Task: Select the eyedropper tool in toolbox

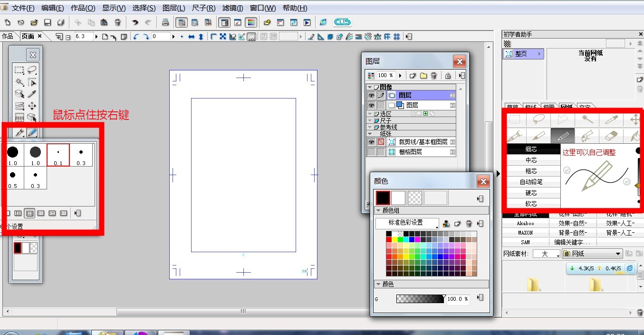Action: pos(32,94)
